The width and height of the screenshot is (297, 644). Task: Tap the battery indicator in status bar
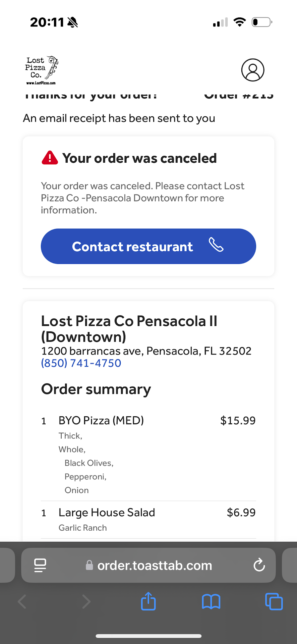pyautogui.click(x=261, y=22)
